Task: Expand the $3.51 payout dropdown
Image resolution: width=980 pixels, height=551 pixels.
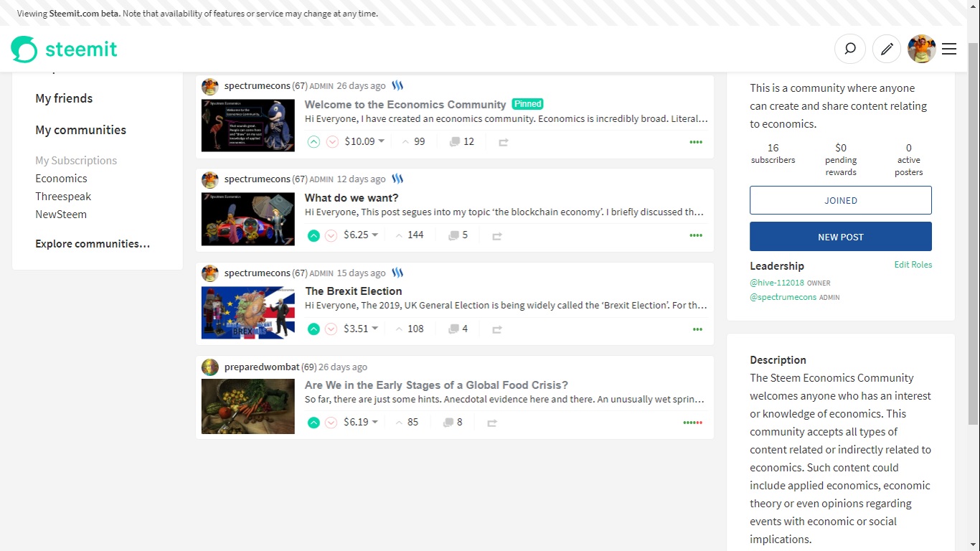Action: pyautogui.click(x=362, y=329)
